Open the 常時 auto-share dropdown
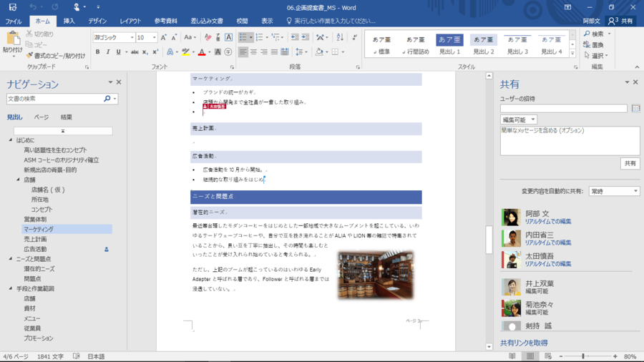 tap(614, 191)
